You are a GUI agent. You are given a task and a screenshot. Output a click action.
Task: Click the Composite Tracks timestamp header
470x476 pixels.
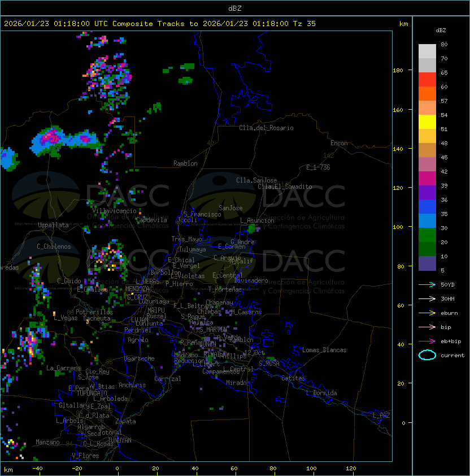[x=160, y=24]
